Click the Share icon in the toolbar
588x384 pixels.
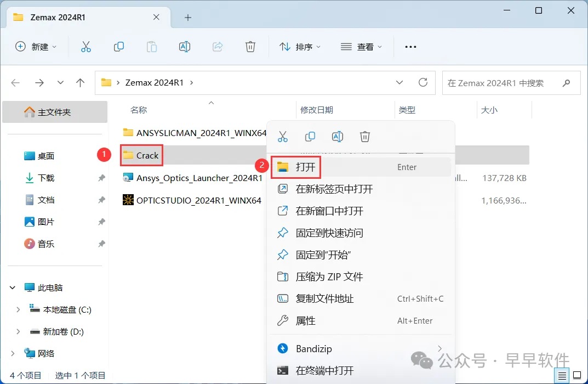(x=218, y=47)
